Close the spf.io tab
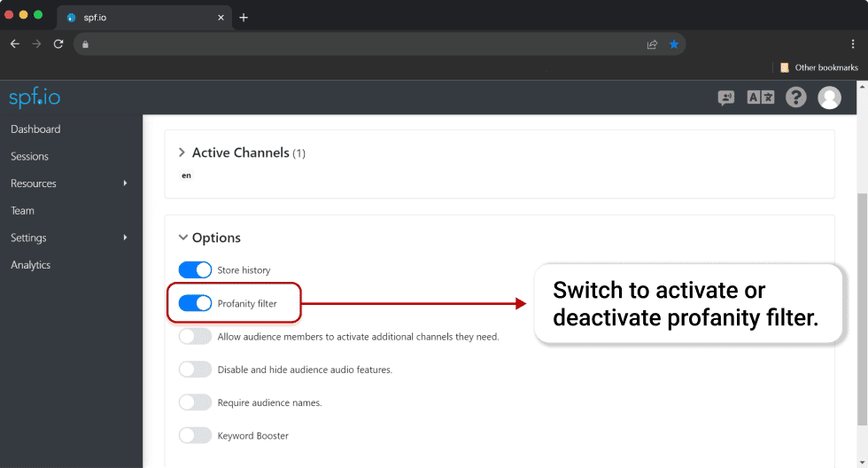868x468 pixels. pyautogui.click(x=221, y=17)
